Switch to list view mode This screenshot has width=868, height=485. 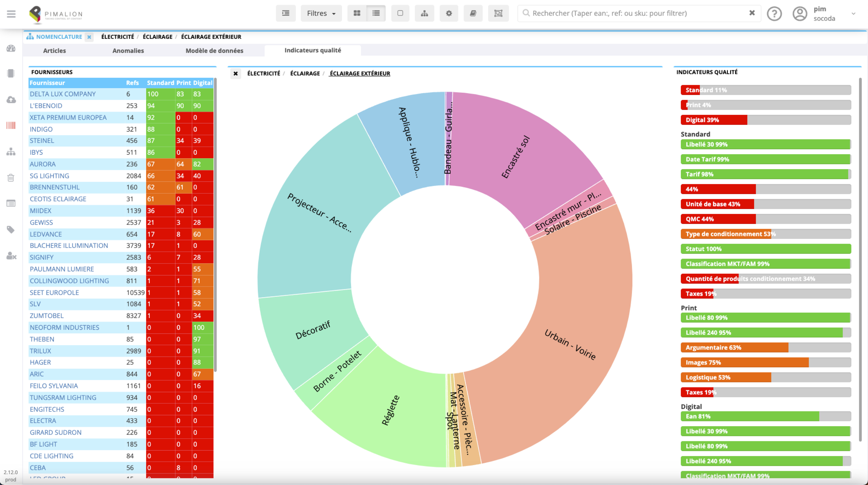(x=376, y=13)
